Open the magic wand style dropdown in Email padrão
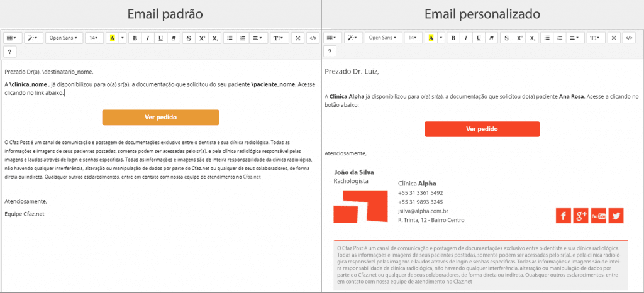This screenshot has height=293, width=644. 33,38
